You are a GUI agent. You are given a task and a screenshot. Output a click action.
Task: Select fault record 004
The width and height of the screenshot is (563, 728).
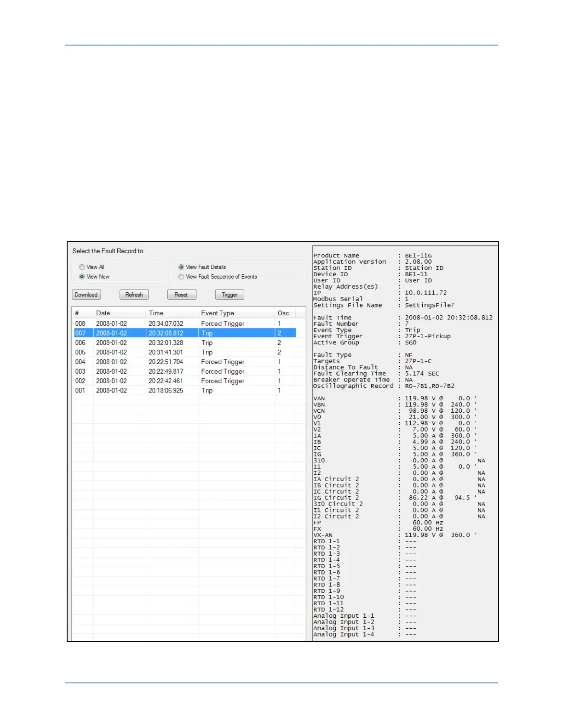point(184,362)
